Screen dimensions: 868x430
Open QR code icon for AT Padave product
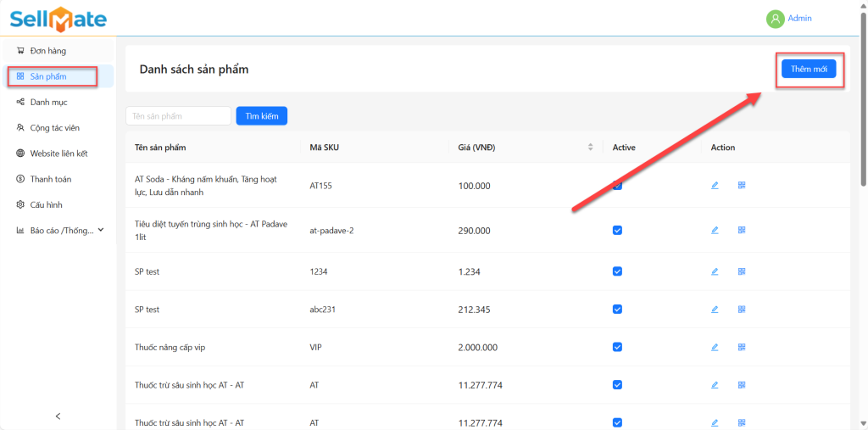pos(741,230)
